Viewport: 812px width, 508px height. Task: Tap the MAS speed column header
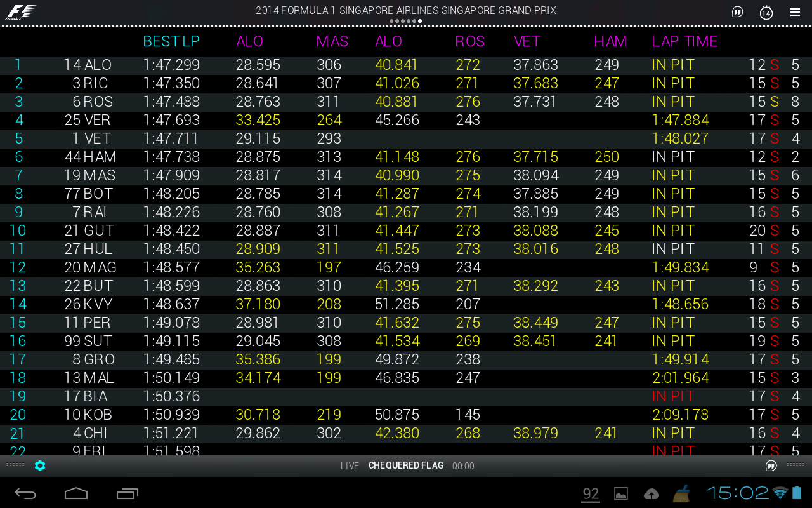coord(332,41)
